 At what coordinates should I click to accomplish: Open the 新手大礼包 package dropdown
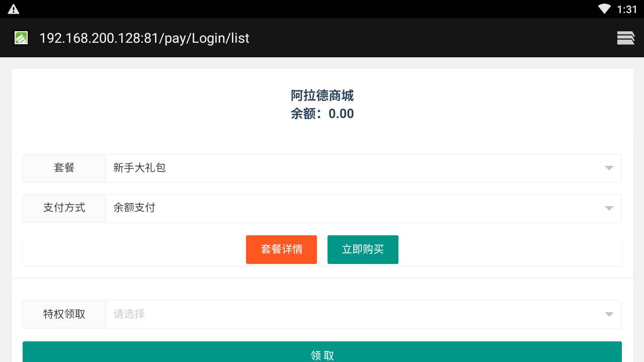coord(352,168)
